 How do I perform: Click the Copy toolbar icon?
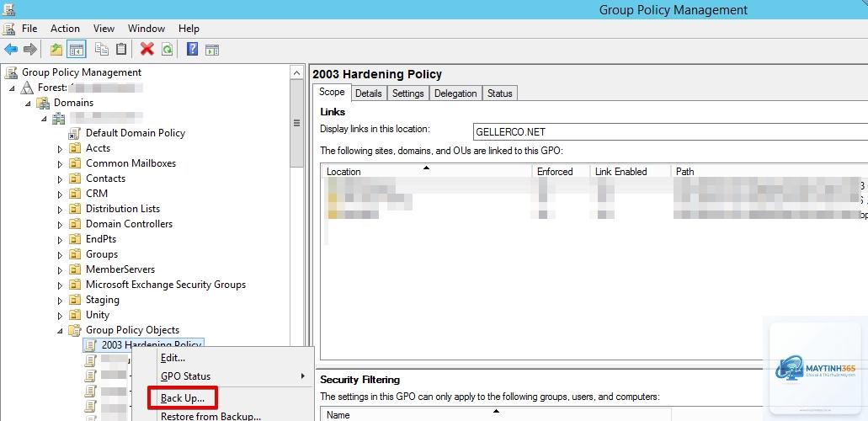102,50
